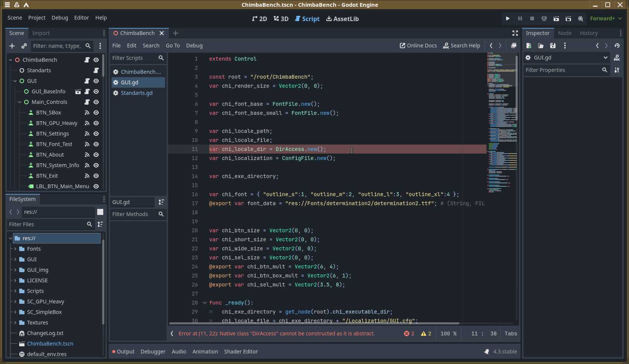Open the Forward+ renderer dropdown
This screenshot has width=629, height=364.
[606, 18]
